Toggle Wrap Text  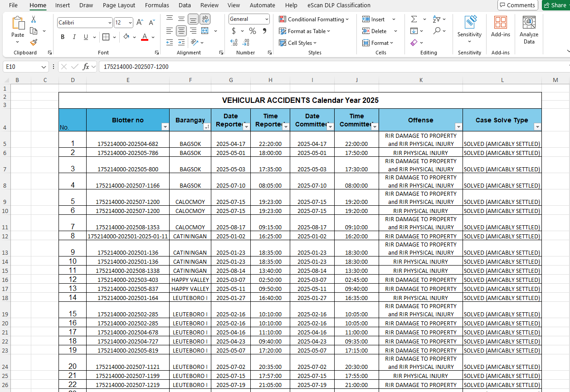(x=205, y=19)
